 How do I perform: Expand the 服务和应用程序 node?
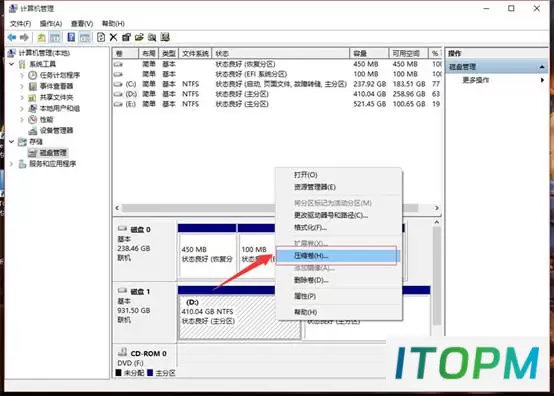click(11, 164)
